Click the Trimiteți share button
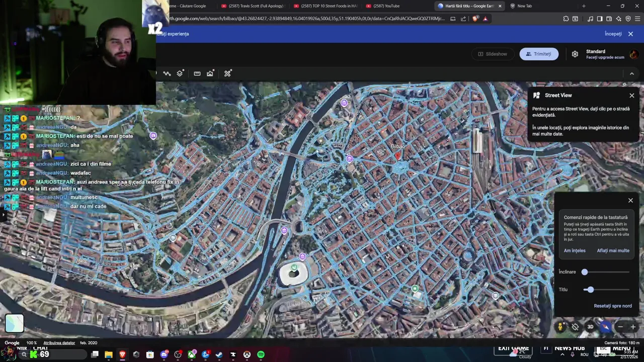Image resolution: width=644 pixels, height=362 pixels. 539,54
